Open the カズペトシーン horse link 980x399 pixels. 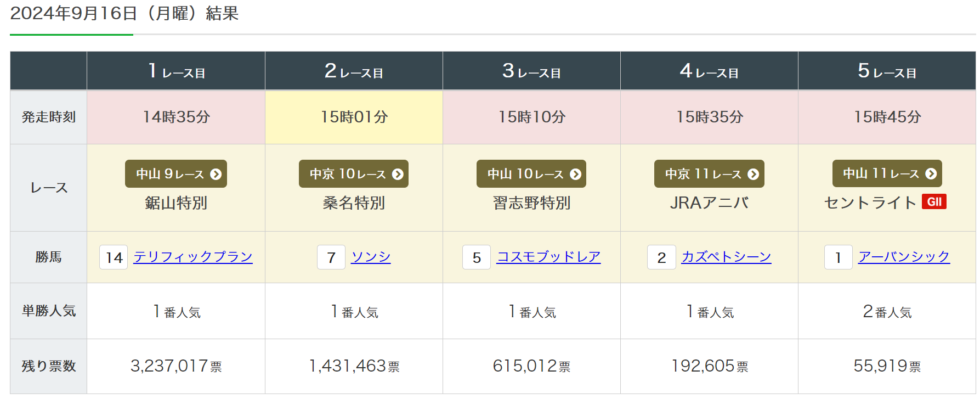(x=726, y=257)
